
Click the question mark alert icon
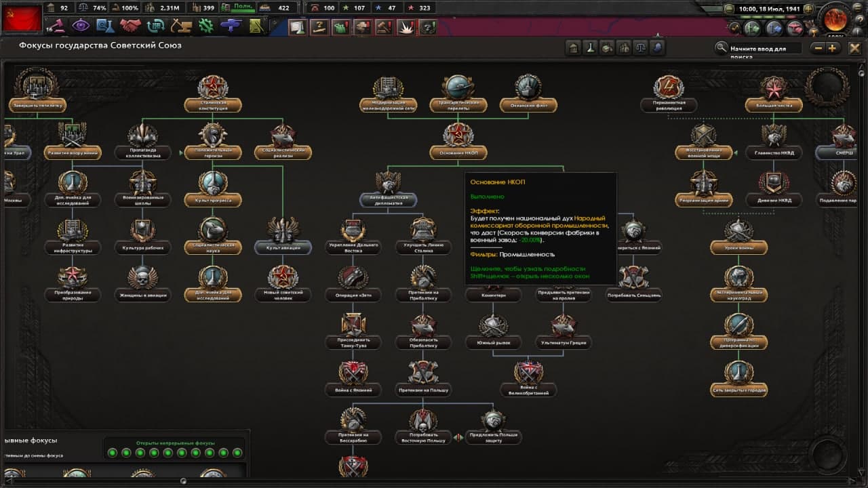coord(427,27)
